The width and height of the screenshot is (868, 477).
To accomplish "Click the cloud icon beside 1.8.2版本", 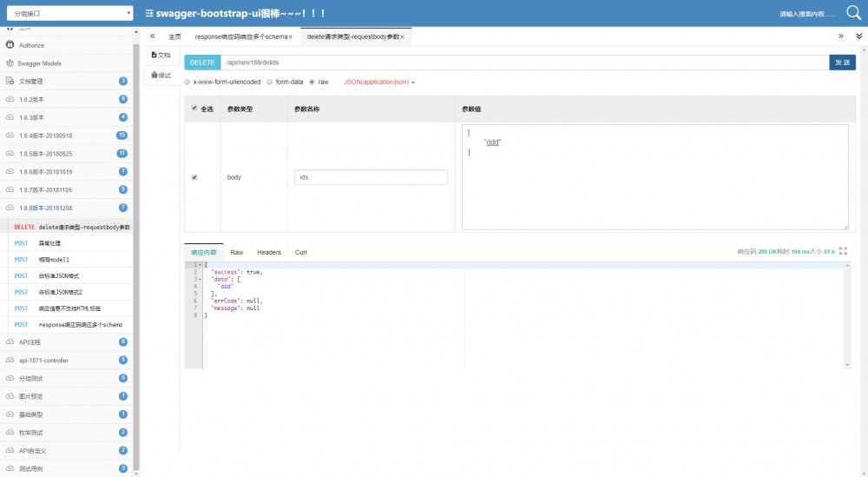I will (10, 99).
